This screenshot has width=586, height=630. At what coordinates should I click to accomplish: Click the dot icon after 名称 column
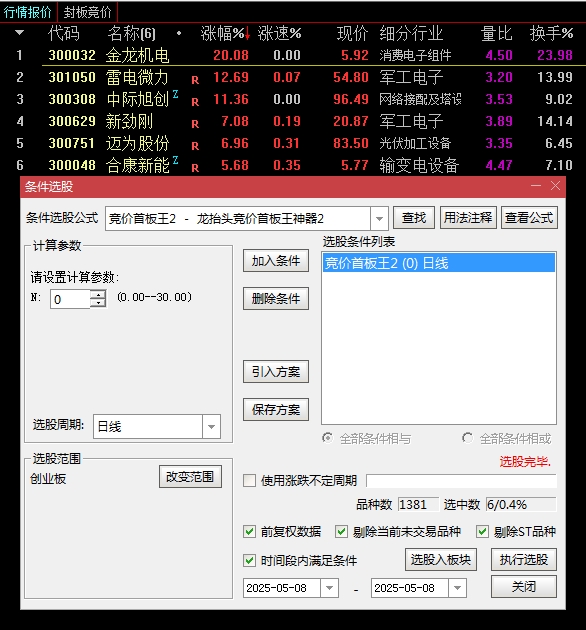tap(179, 33)
